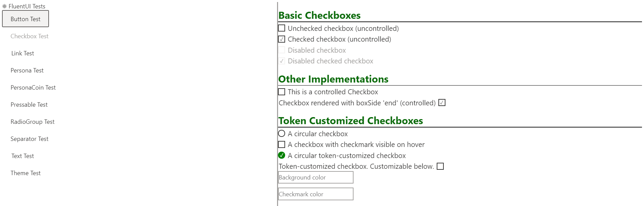Select 'A circular checkbox'
644x206 pixels.
(281, 133)
